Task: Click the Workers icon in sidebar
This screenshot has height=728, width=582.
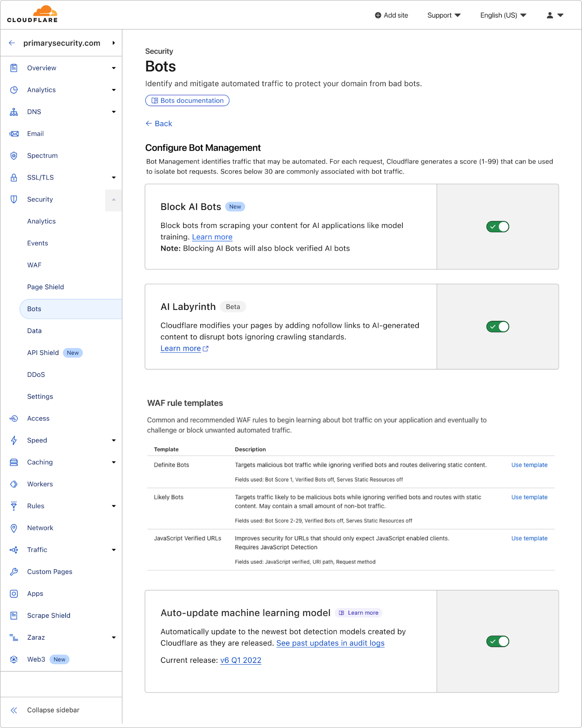Action: coord(14,484)
